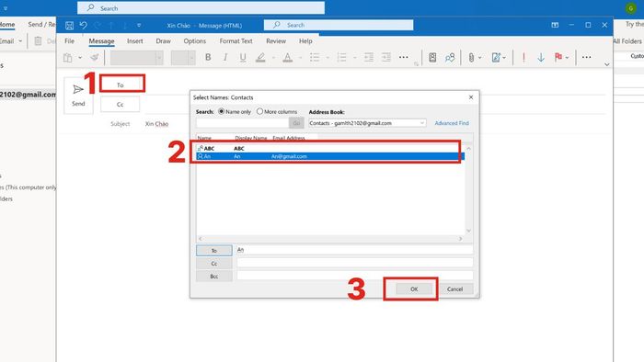This screenshot has height=362, width=644.
Task: Open the File menu
Action: (x=69, y=41)
